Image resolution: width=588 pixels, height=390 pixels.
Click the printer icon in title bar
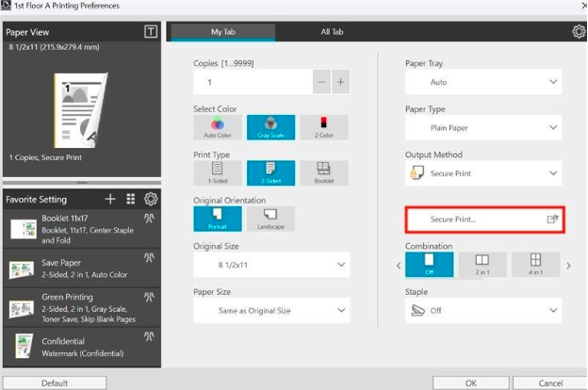click(6, 6)
